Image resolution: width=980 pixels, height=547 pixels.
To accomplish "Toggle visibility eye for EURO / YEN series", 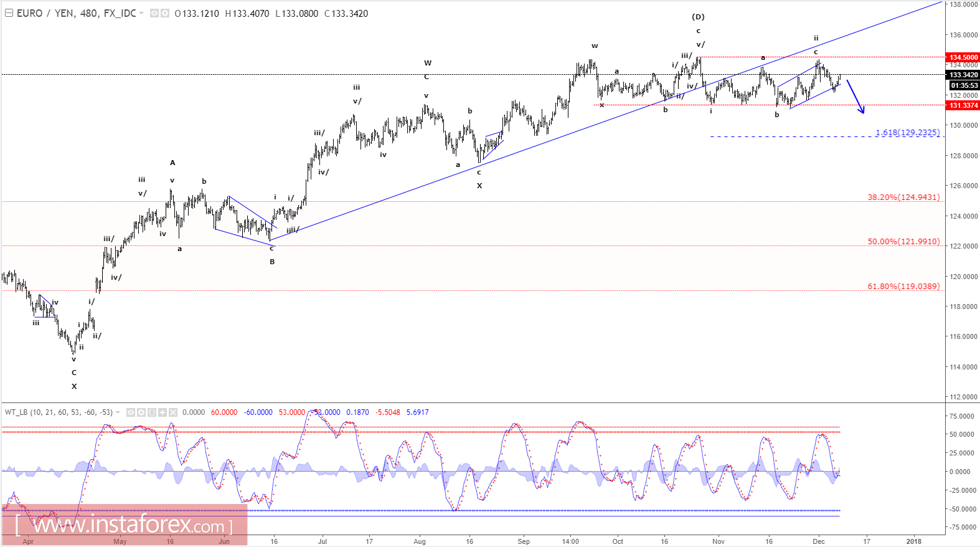I will pyautogui.click(x=154, y=13).
